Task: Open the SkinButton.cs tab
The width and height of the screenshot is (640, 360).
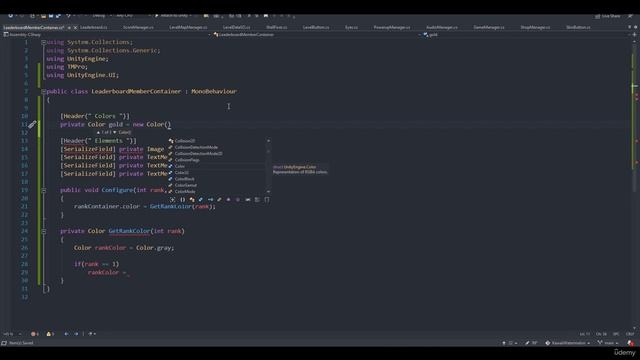Action: tap(578, 27)
